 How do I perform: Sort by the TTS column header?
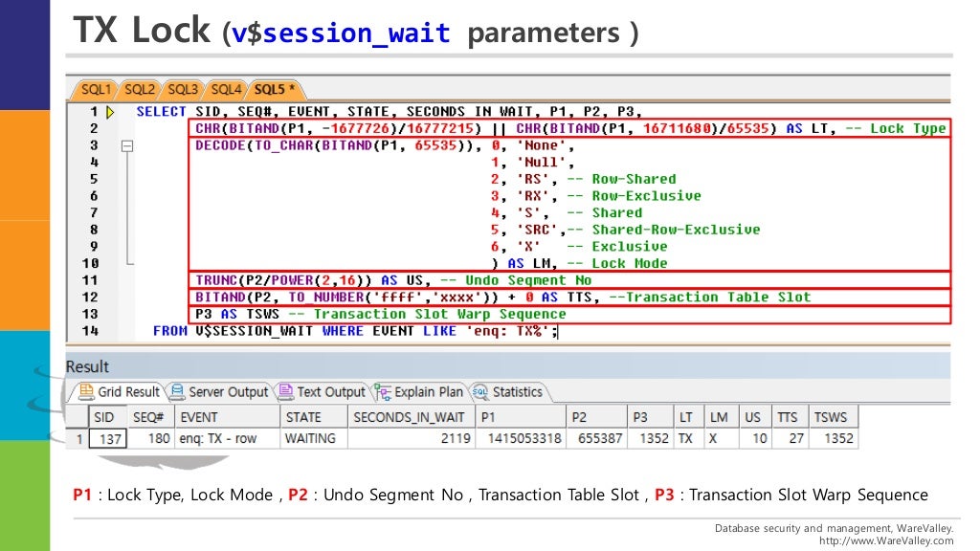point(790,417)
